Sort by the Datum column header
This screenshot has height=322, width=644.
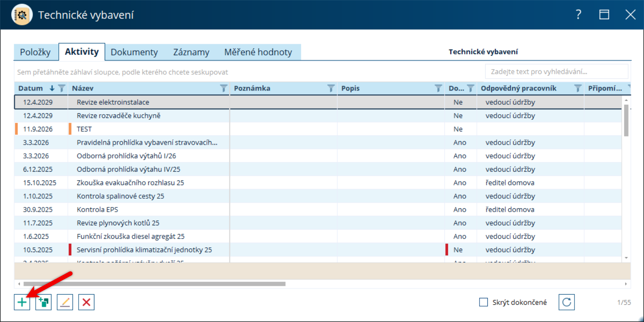[31, 88]
